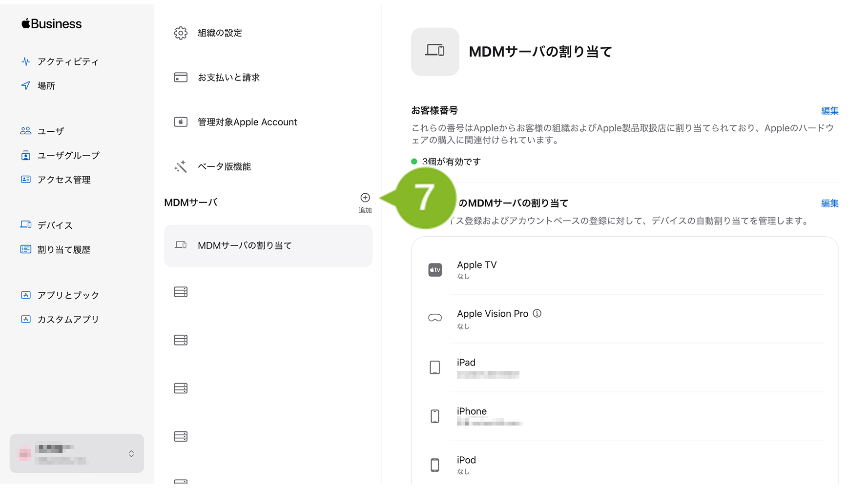Image resolution: width=868 pixels, height=488 pixels.
Task: Open アクセス管理 section
Action: pos(64,180)
